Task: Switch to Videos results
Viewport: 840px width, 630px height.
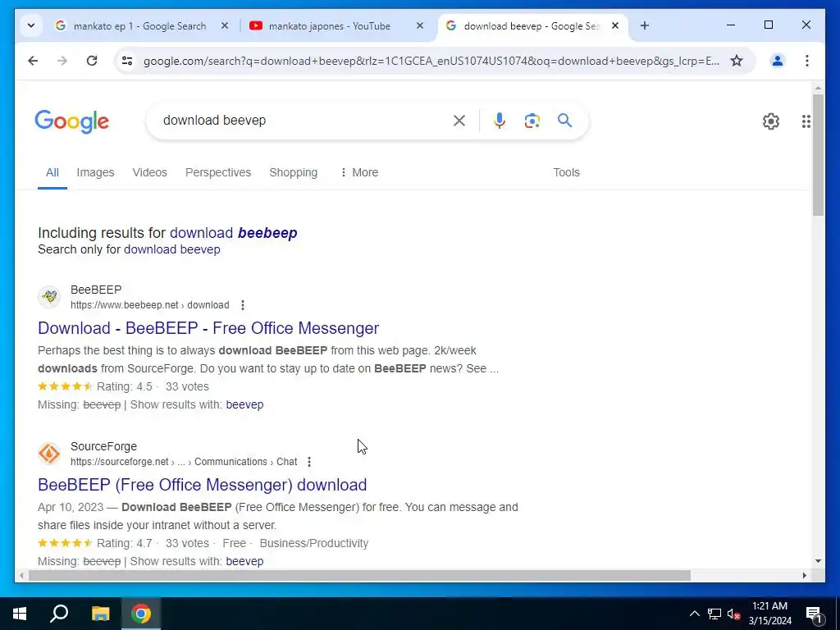Action: click(x=149, y=172)
